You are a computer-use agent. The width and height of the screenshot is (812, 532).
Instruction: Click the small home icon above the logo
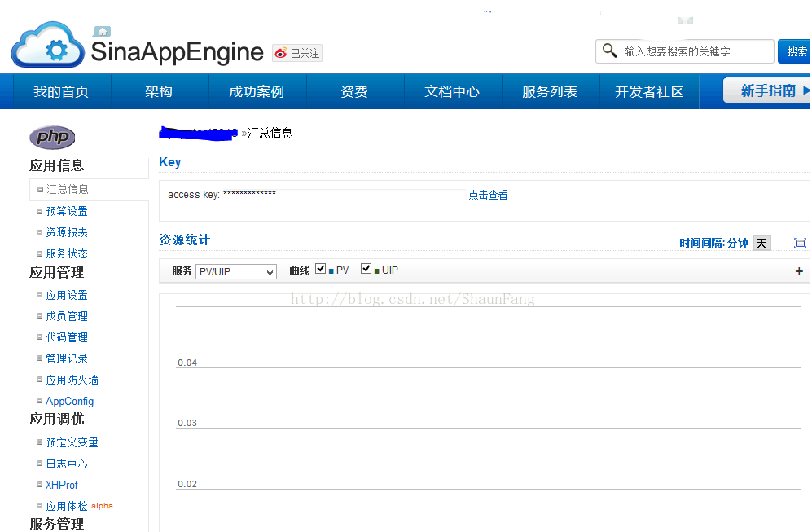[x=103, y=32]
